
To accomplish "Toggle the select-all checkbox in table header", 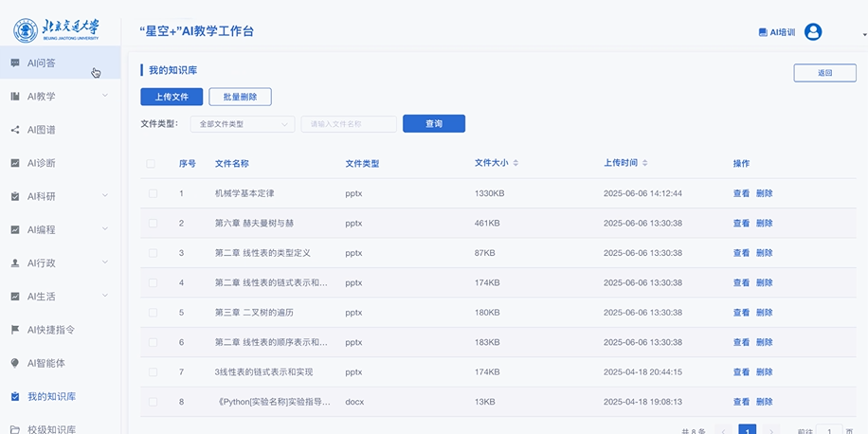I will click(152, 164).
